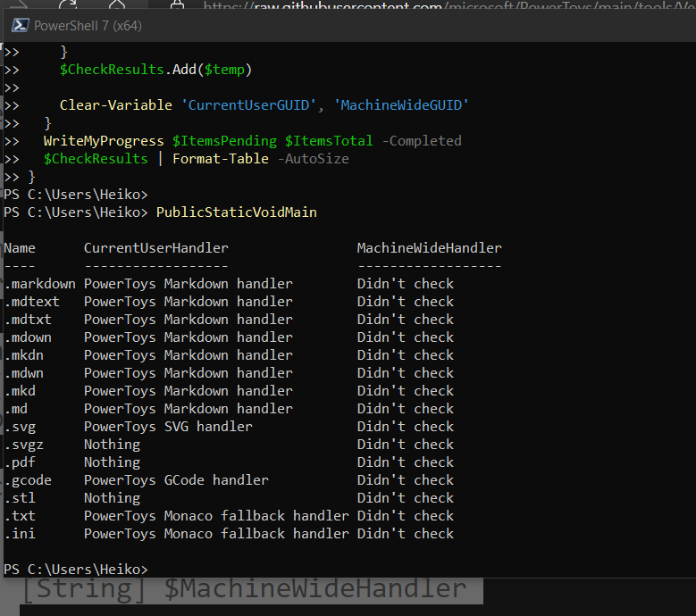The width and height of the screenshot is (696, 616).
Task: Select the .mdown row name
Action: (x=28, y=337)
